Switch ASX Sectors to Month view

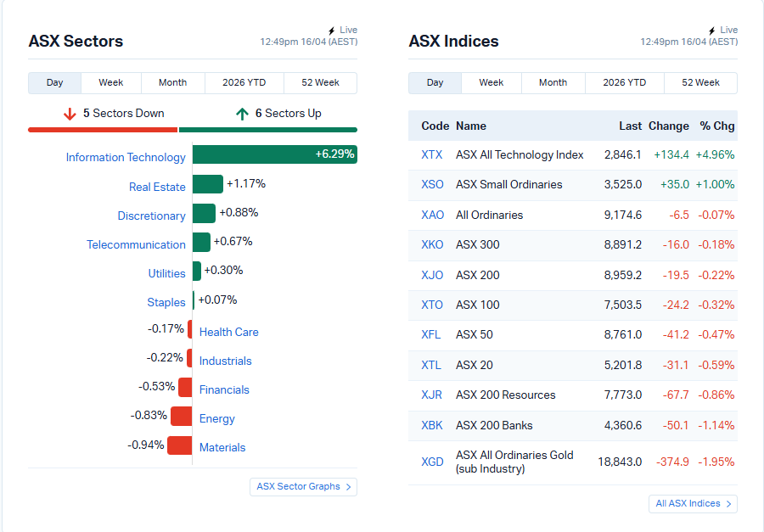coord(172,83)
